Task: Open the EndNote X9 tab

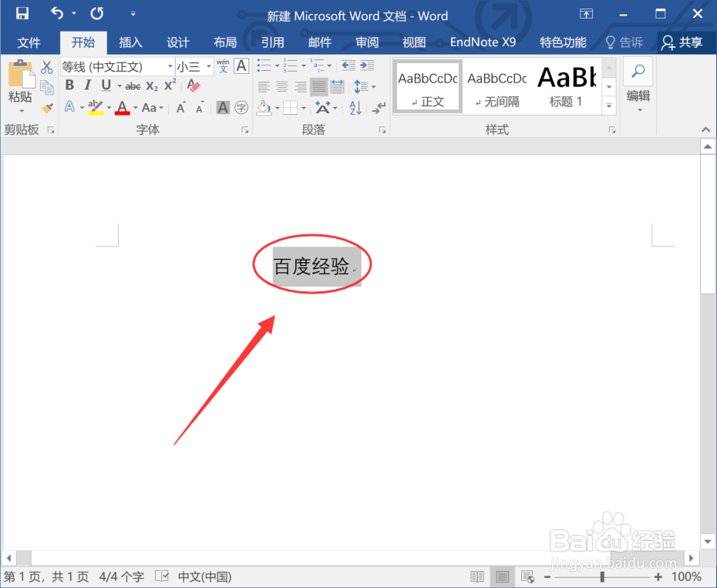Action: tap(483, 42)
